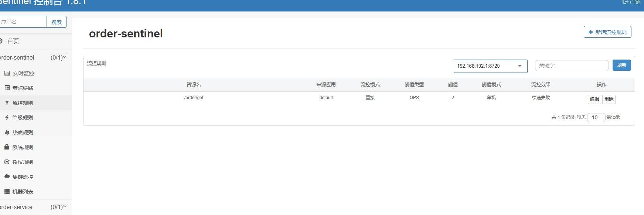Click the 首页 dashboard icon

1,41
